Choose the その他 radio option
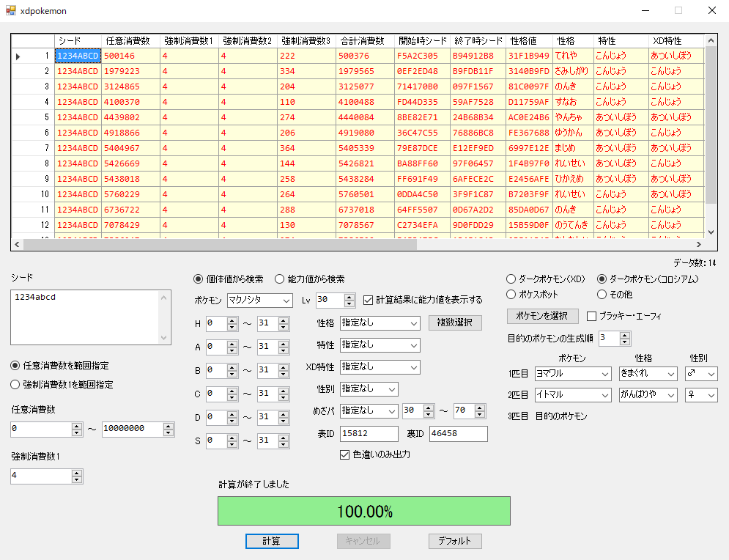Screen dimensions: 729x560 click(615, 295)
